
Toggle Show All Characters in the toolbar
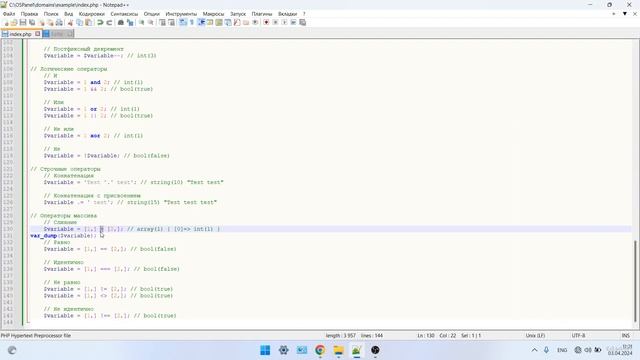(191, 22)
